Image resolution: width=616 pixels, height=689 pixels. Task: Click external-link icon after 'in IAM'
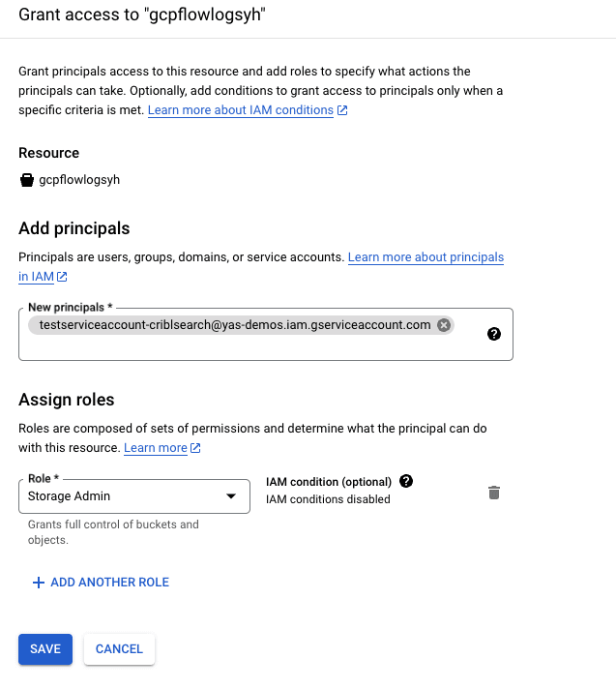click(62, 278)
